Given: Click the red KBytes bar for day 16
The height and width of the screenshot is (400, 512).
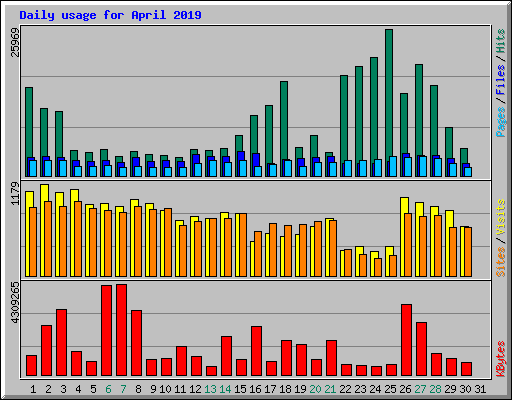Looking at the screenshot, I should (x=257, y=351).
